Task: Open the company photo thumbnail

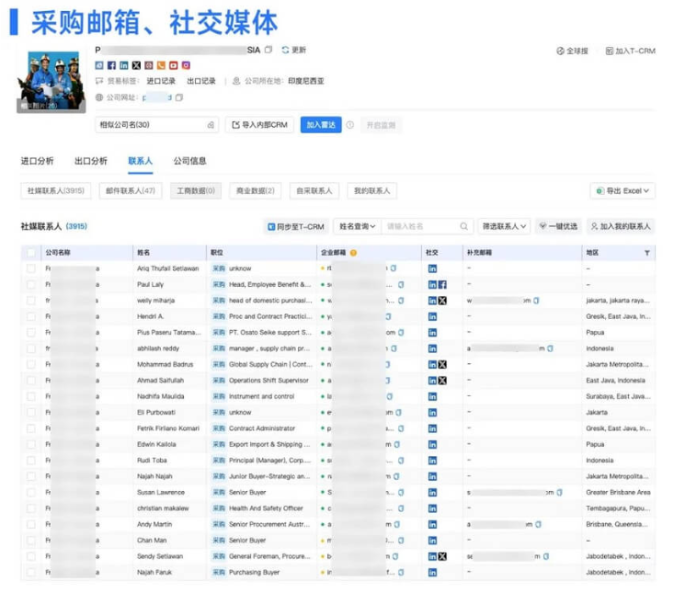Action: pyautogui.click(x=51, y=81)
